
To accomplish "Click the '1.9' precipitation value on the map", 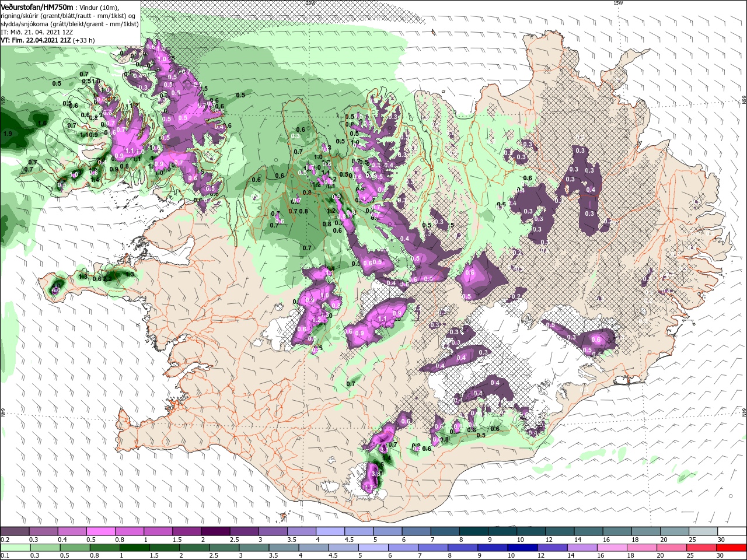I will 7,134.
